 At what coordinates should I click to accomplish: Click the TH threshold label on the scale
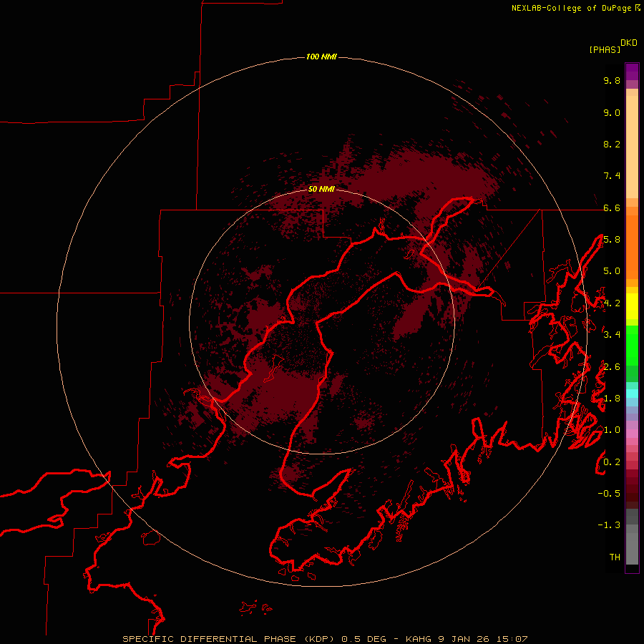[x=615, y=557]
